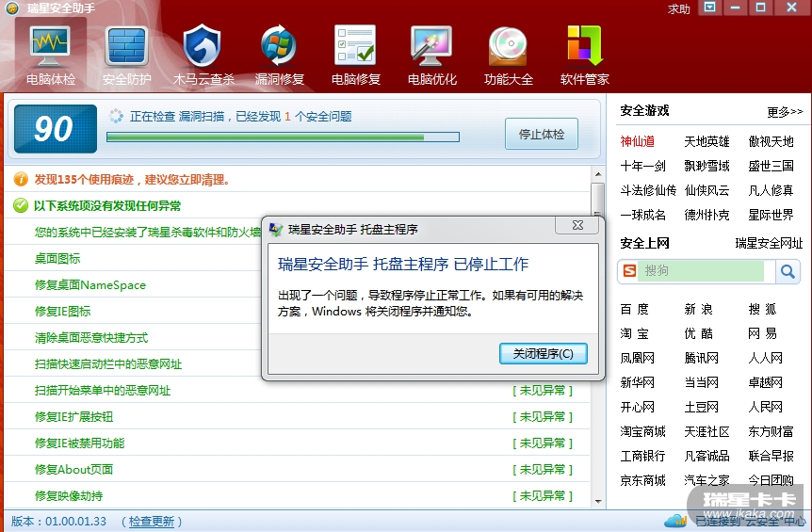Open the 天地英雄 game link
Image resolution: width=812 pixels, height=532 pixels.
coord(706,141)
